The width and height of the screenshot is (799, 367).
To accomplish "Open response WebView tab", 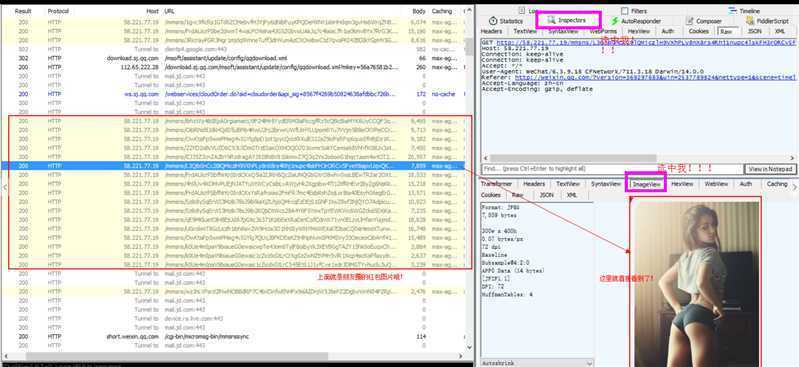I will point(716,184).
